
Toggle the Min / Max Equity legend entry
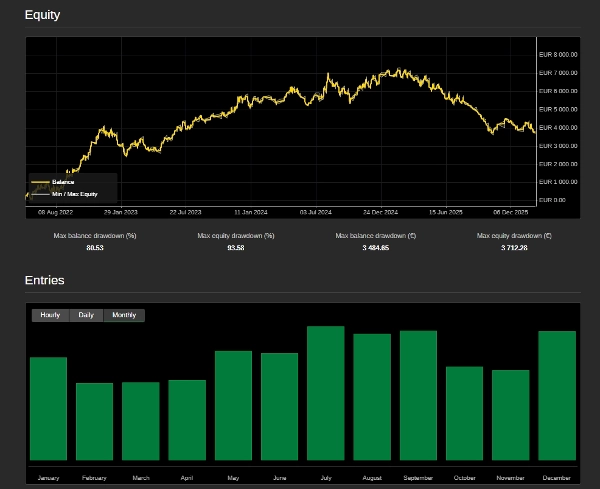[x=74, y=193]
